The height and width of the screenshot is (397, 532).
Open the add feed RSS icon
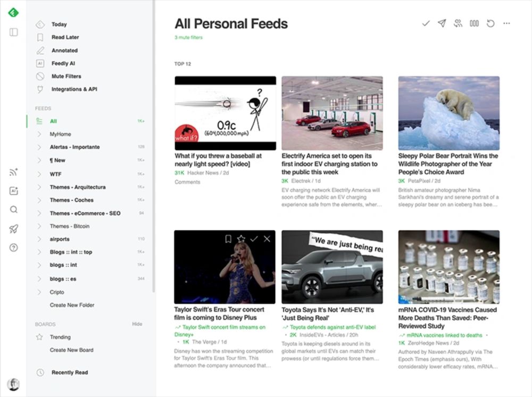coord(14,172)
